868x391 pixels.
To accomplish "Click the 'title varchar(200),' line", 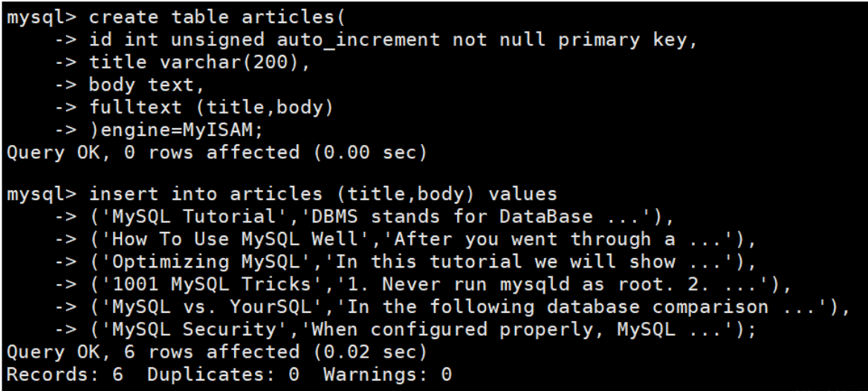I will 200,62.
